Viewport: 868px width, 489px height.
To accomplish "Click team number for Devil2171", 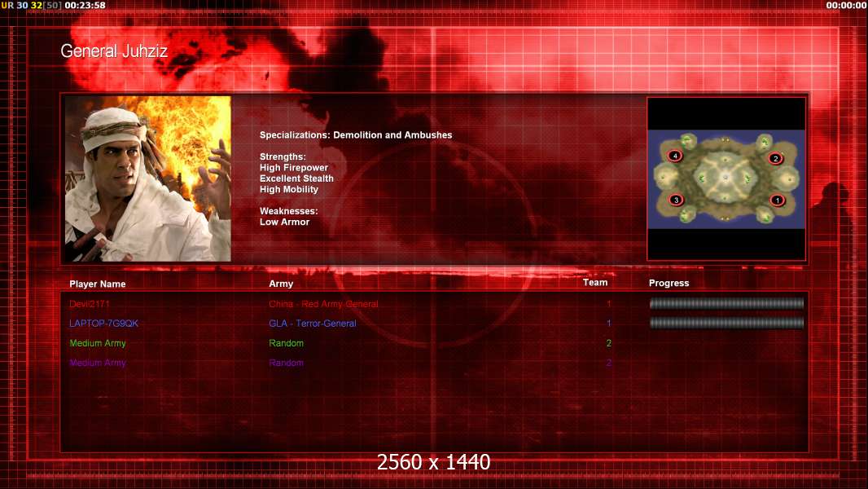I will (x=608, y=304).
